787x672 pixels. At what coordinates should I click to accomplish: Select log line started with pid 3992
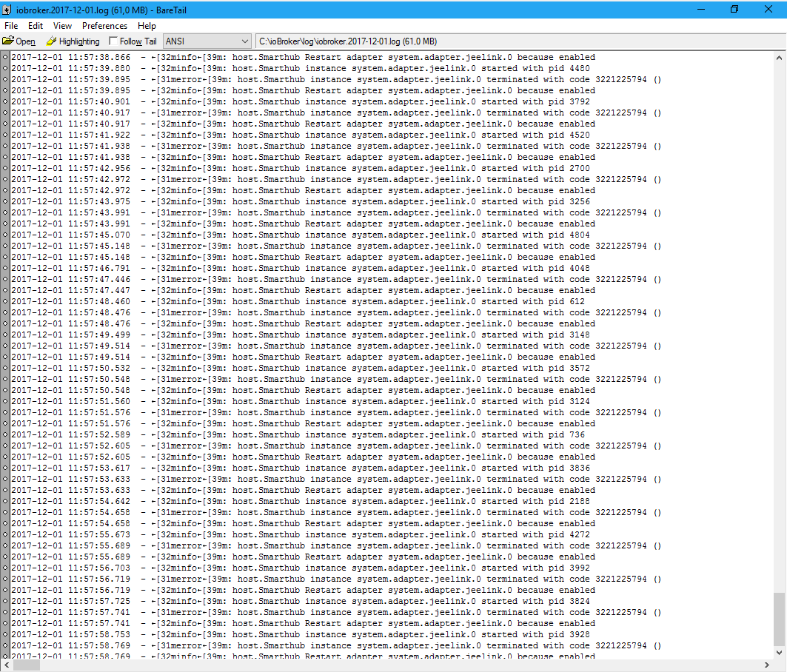point(300,568)
